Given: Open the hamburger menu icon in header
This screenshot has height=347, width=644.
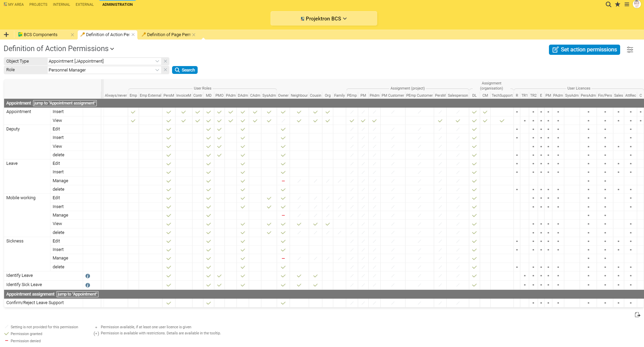Looking at the screenshot, I should click(627, 4).
